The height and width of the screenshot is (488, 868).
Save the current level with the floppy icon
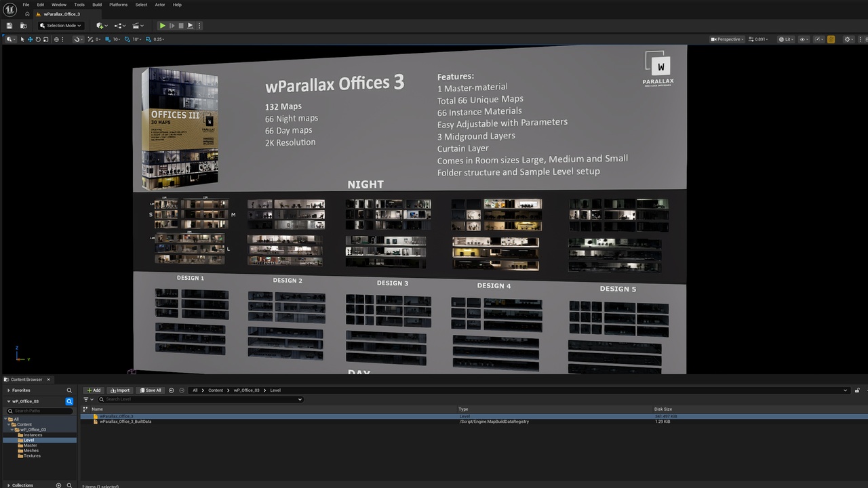[x=9, y=26]
